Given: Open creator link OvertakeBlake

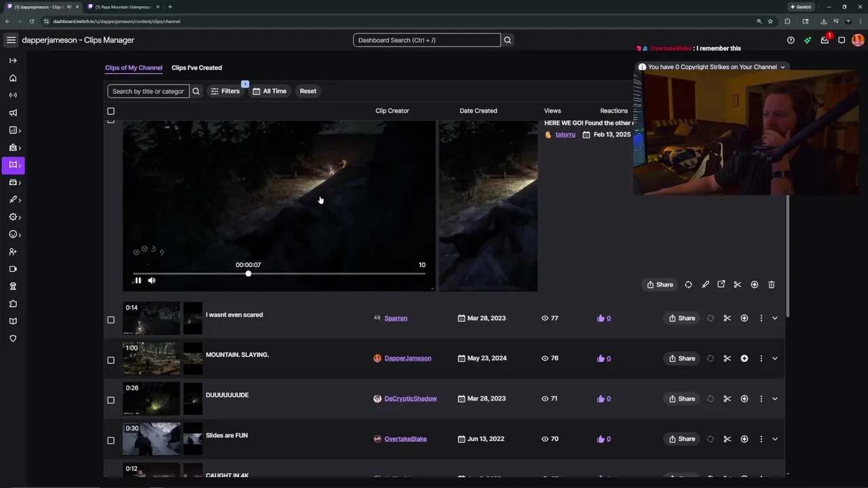Looking at the screenshot, I should [406, 439].
